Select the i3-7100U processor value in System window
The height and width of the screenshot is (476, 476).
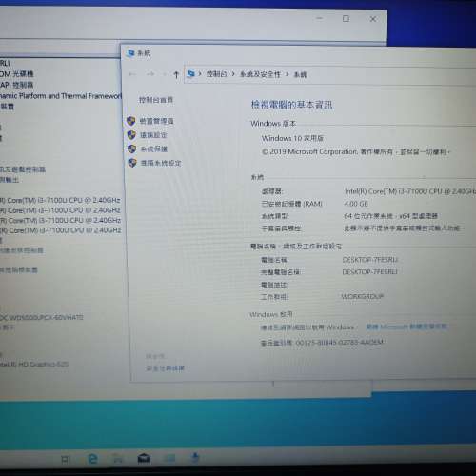[409, 191]
